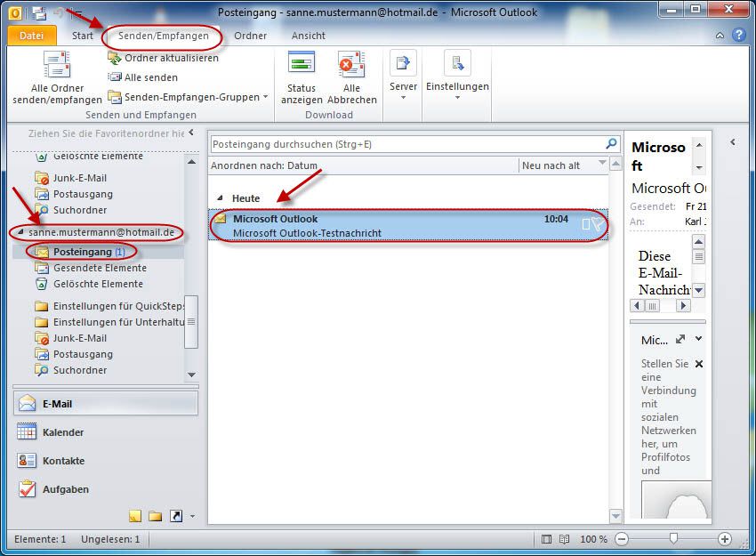This screenshot has height=556, width=756.
Task: Click the 'Ordner aktualisieren' icon
Action: coord(115,58)
